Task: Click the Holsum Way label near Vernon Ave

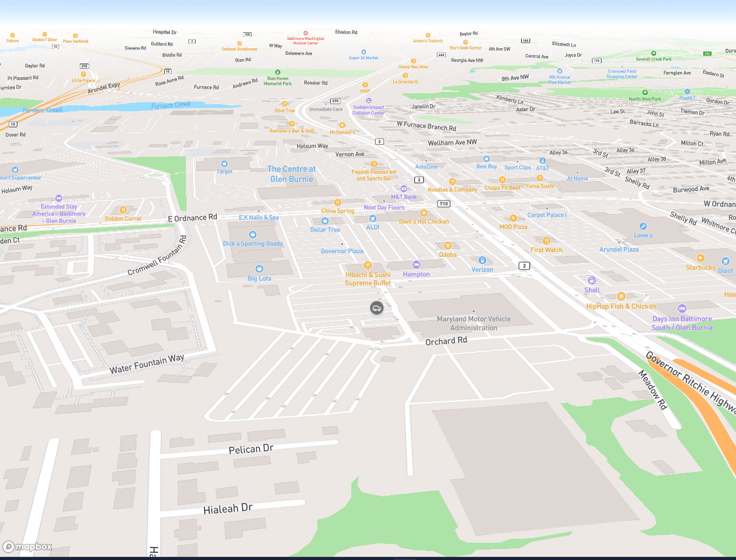Action: pos(312,146)
